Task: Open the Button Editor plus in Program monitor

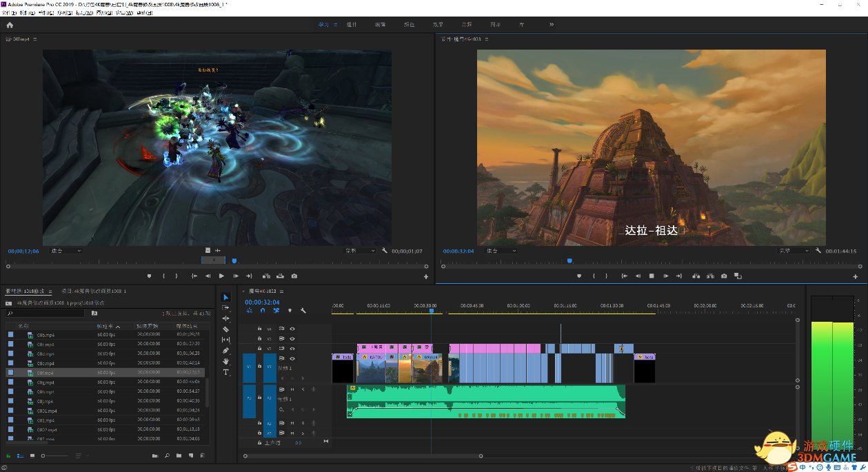Action: click(856, 276)
